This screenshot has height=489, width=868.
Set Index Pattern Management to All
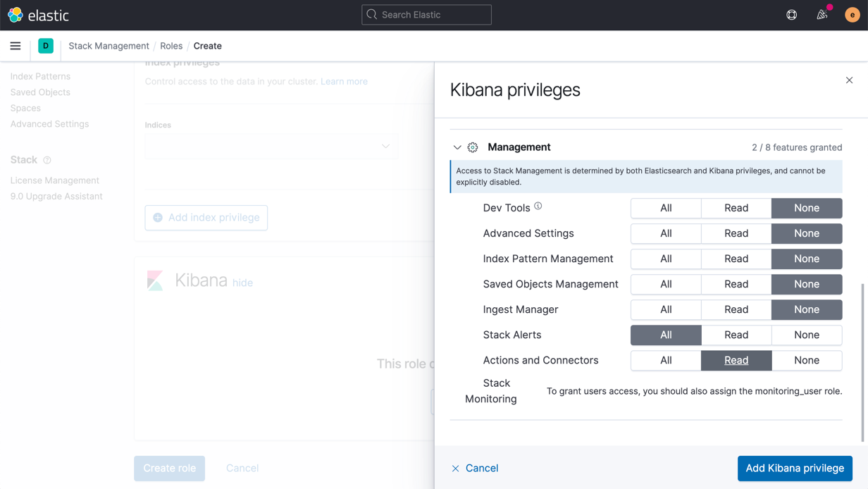666,259
